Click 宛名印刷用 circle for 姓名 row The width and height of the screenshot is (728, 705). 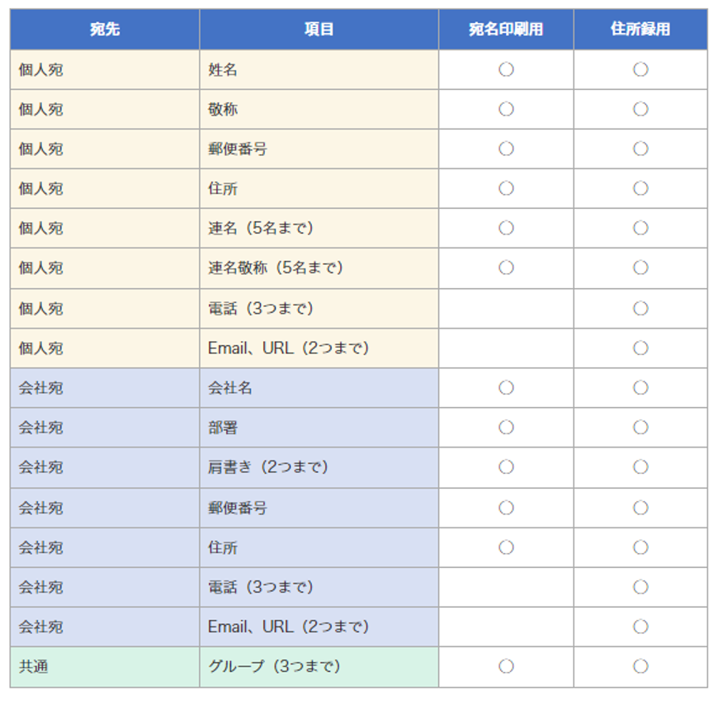[506, 69]
